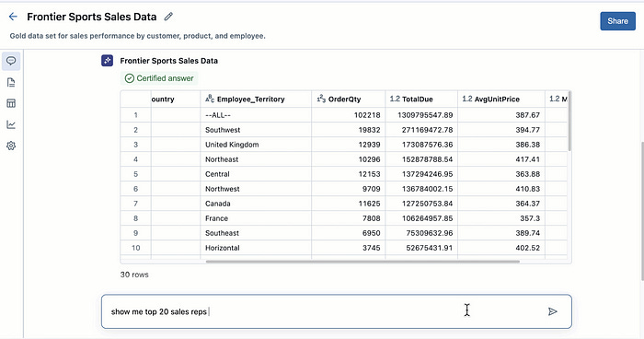Click the page vertical scrollbar
The image size is (644, 339).
[x=641, y=211]
